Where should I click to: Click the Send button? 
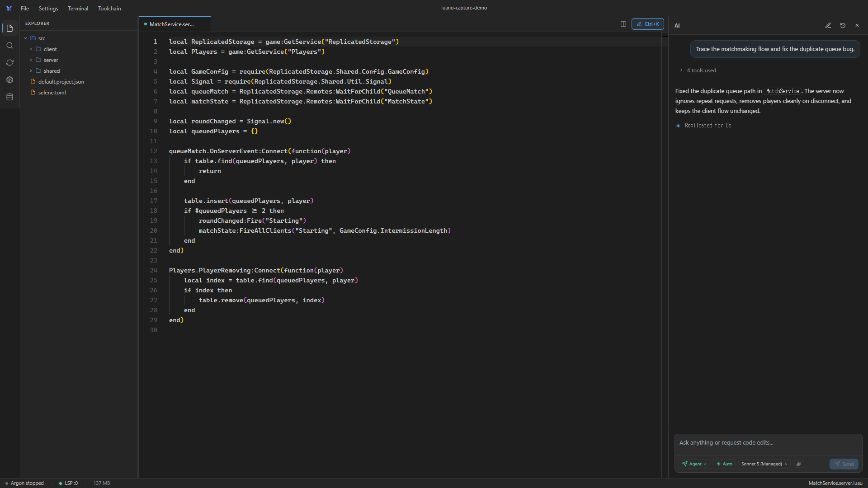pos(844,464)
